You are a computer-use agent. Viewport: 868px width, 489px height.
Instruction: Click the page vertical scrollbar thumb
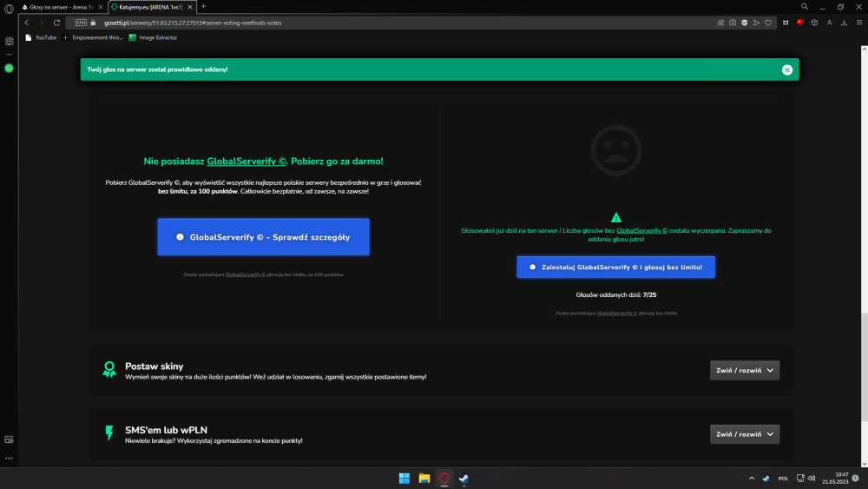tap(865, 367)
